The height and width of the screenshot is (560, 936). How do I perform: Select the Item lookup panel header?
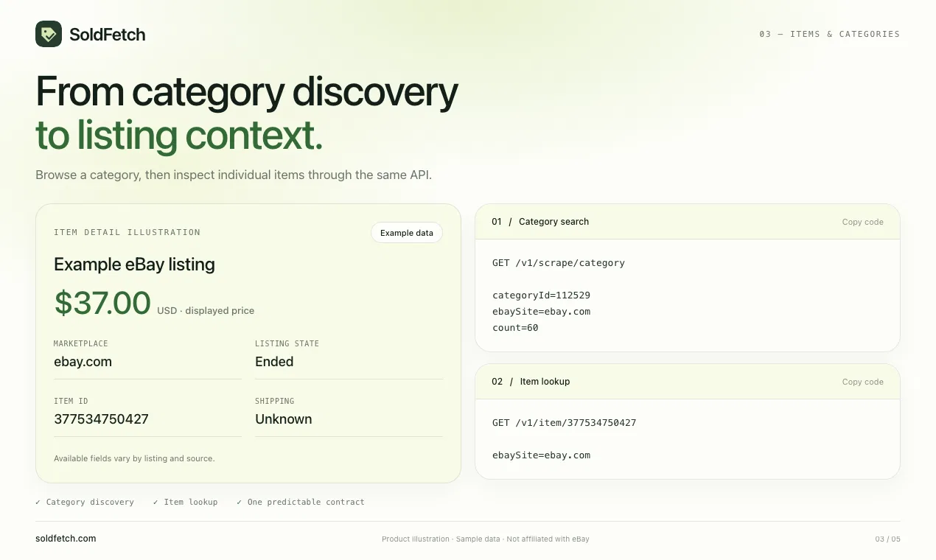click(x=688, y=382)
